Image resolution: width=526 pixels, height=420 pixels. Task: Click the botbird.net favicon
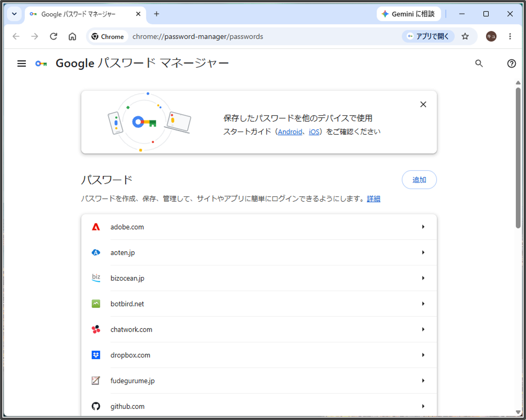pyautogui.click(x=96, y=304)
